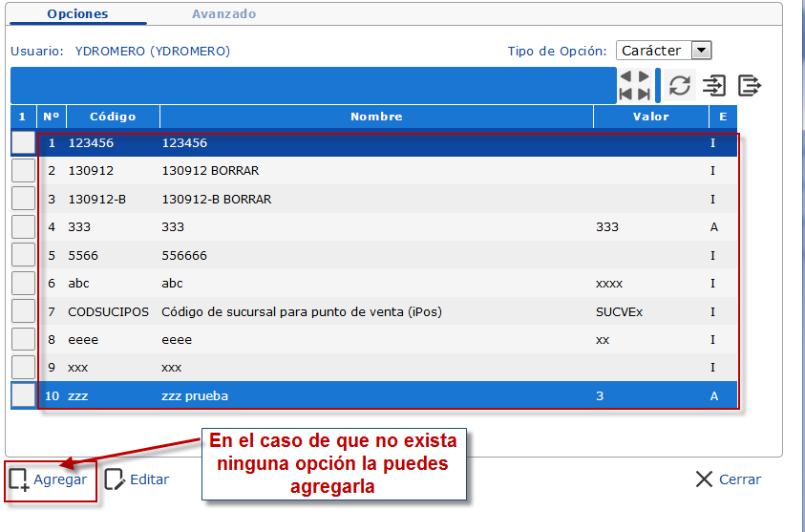Go to previous page arrow

point(625,76)
